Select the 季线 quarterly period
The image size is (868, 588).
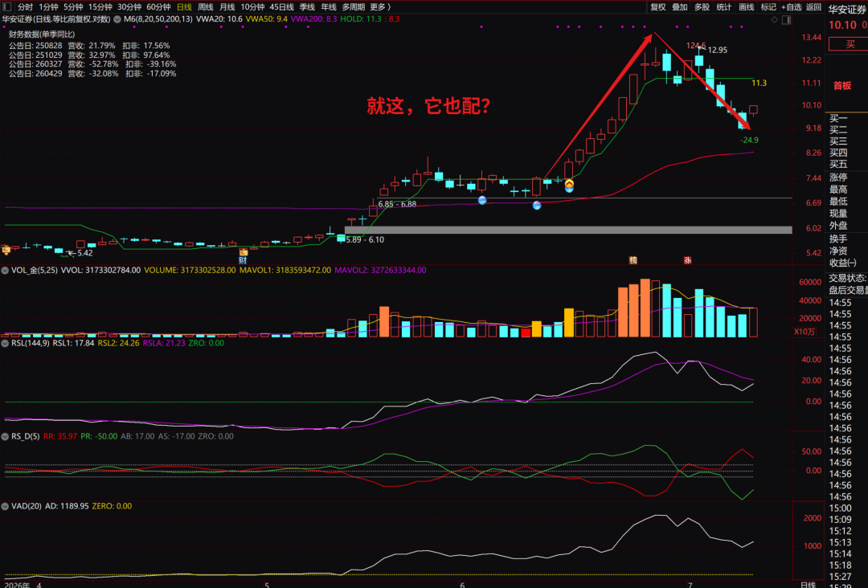point(307,7)
